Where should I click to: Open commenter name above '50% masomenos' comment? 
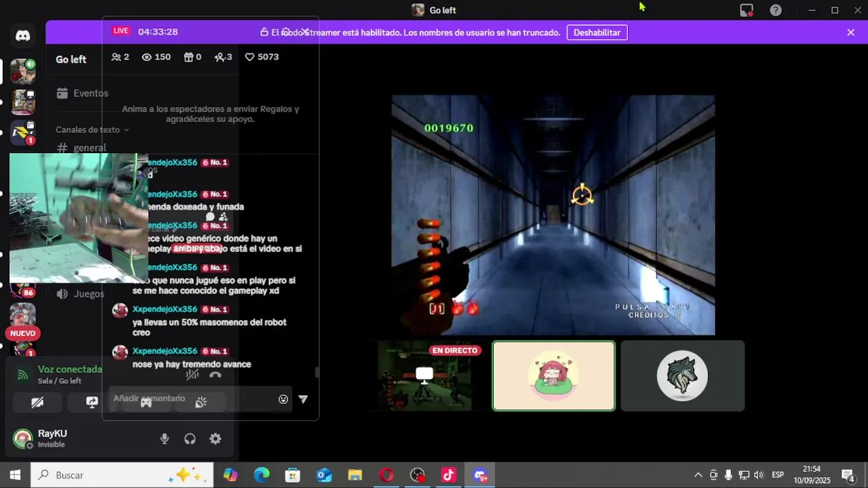tap(165, 309)
